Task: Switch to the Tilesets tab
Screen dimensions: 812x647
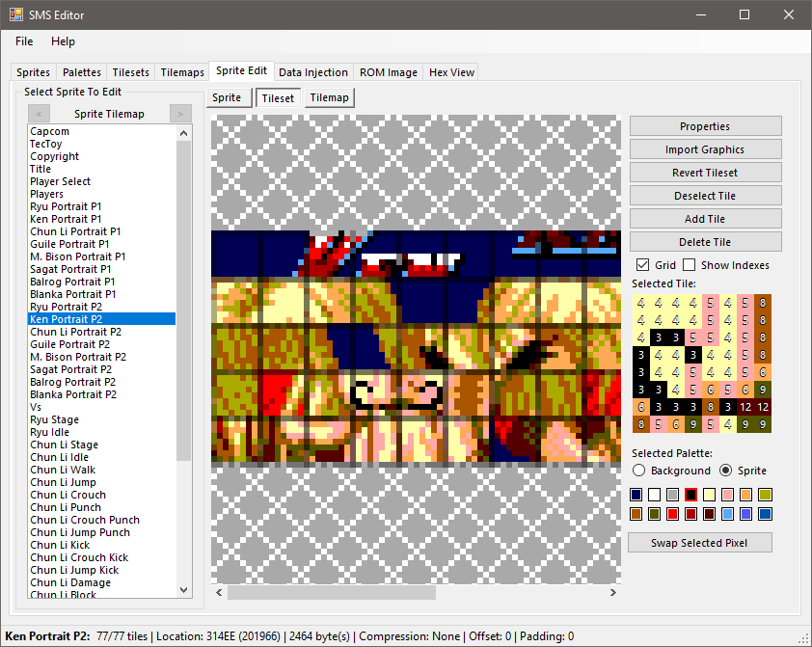Action: pos(130,72)
